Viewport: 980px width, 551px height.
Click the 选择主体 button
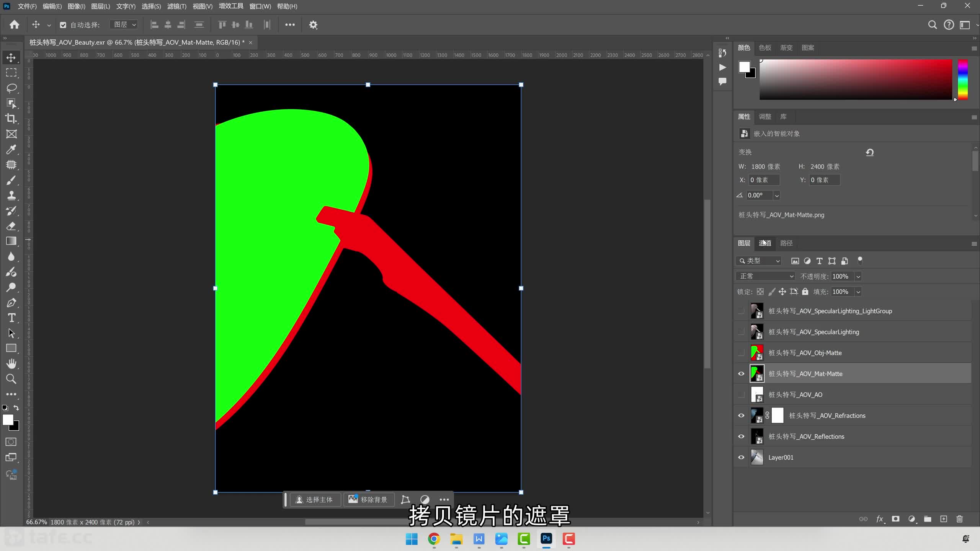(x=315, y=500)
